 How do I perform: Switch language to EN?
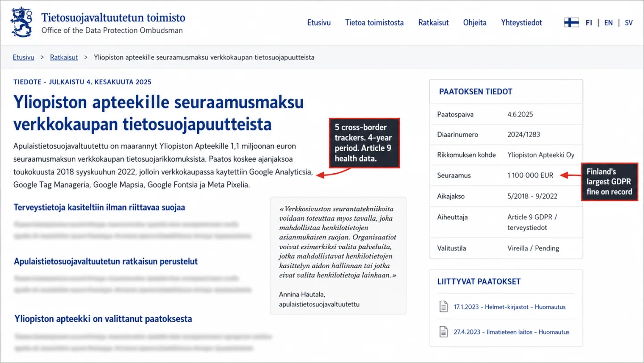pos(608,22)
